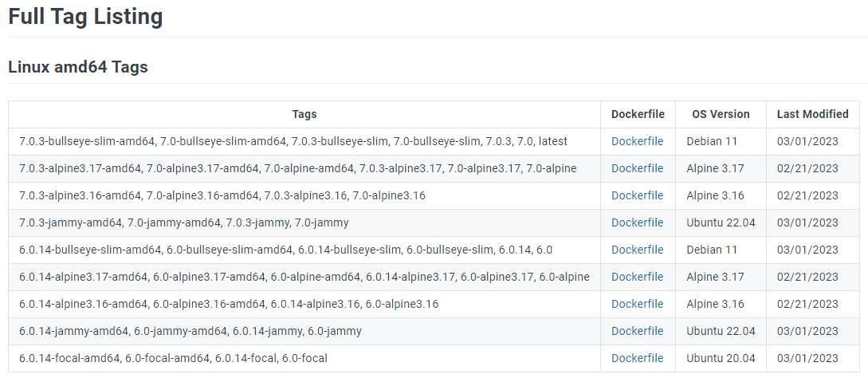Click date 03/01/2023 in the 6.0.14-bullseye-slim row
Viewport: 868px width, 378px height.
(807, 250)
